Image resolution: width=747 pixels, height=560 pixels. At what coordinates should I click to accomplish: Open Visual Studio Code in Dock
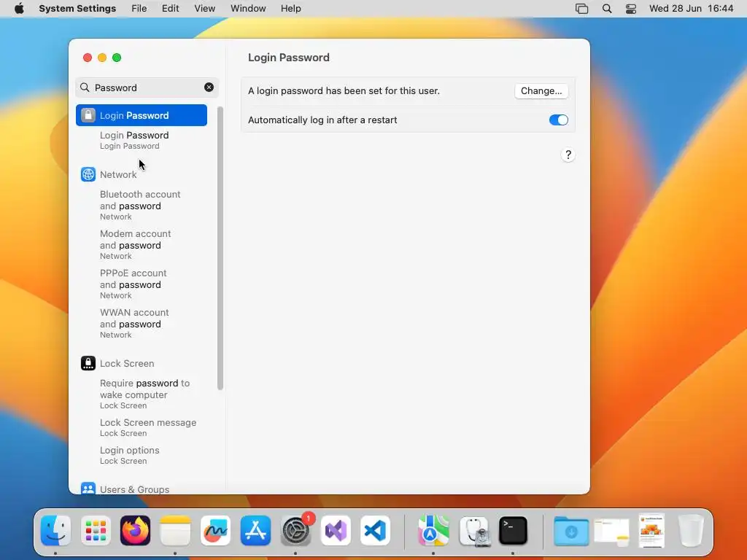pos(376,530)
